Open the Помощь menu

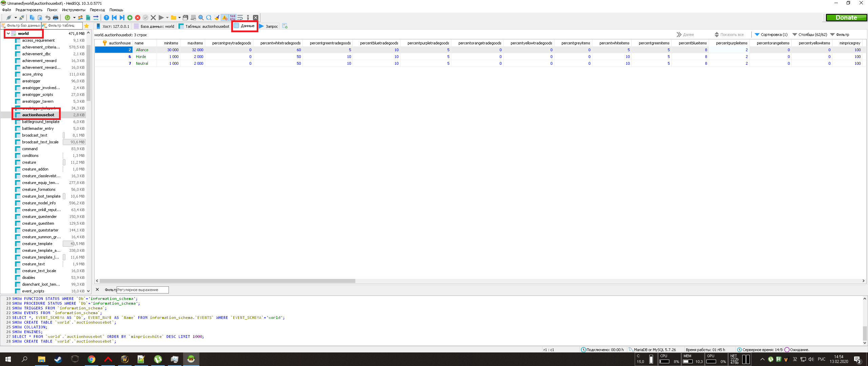(x=116, y=10)
